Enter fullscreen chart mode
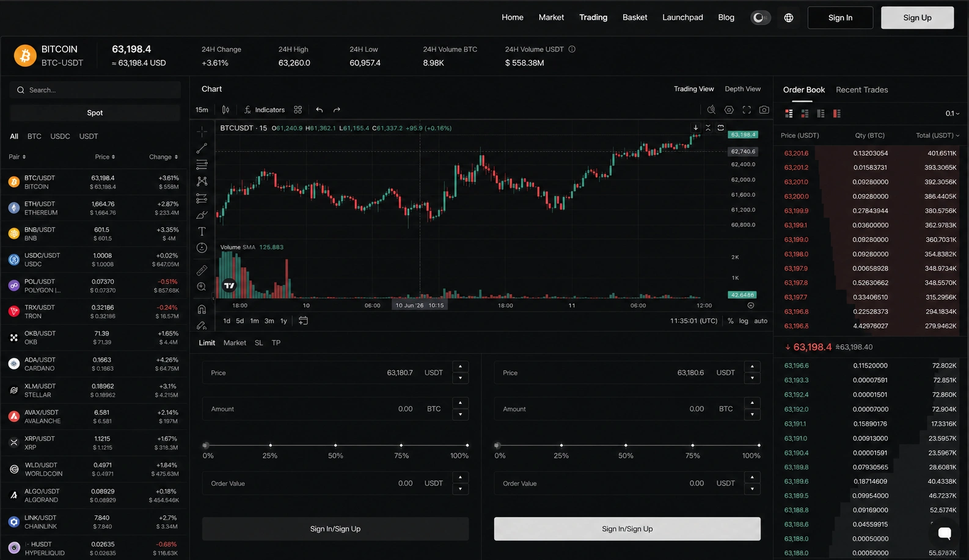The image size is (969, 560). pyautogui.click(x=747, y=110)
